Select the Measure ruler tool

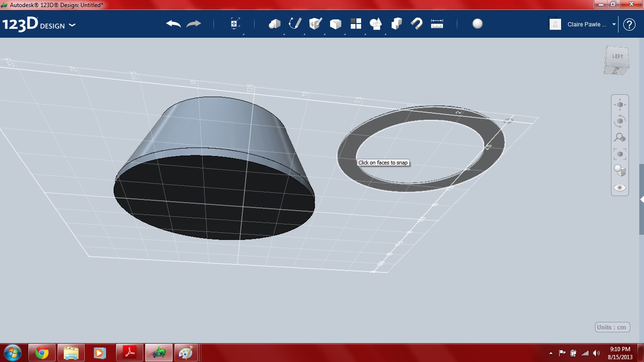[437, 24]
